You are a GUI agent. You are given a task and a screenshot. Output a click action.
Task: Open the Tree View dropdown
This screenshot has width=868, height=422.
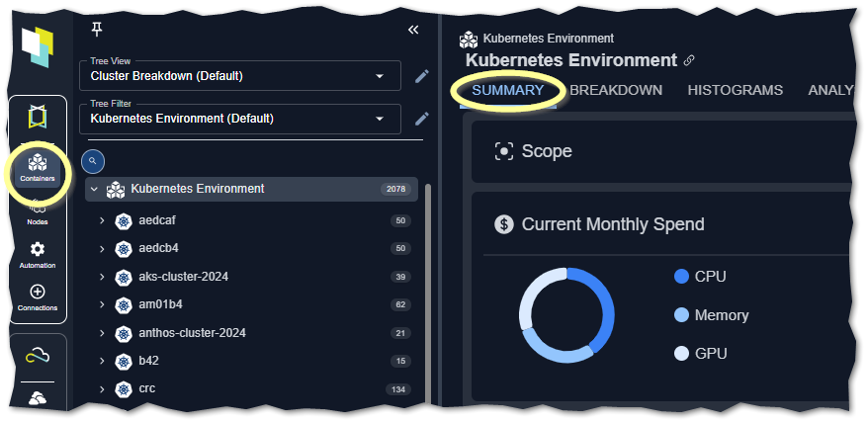(240, 76)
